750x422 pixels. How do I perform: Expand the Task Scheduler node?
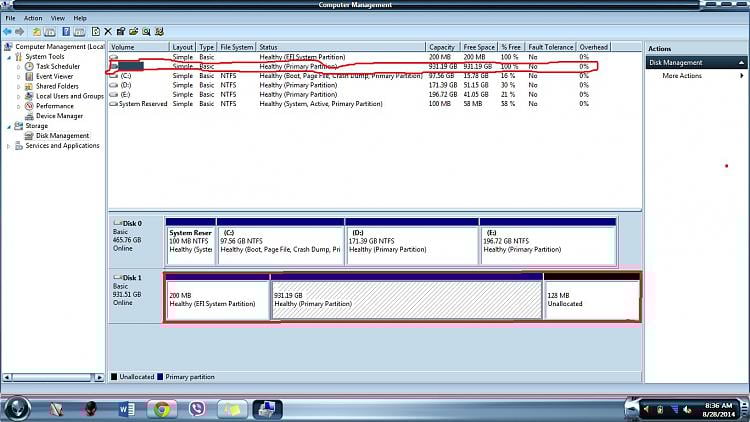click(x=19, y=67)
